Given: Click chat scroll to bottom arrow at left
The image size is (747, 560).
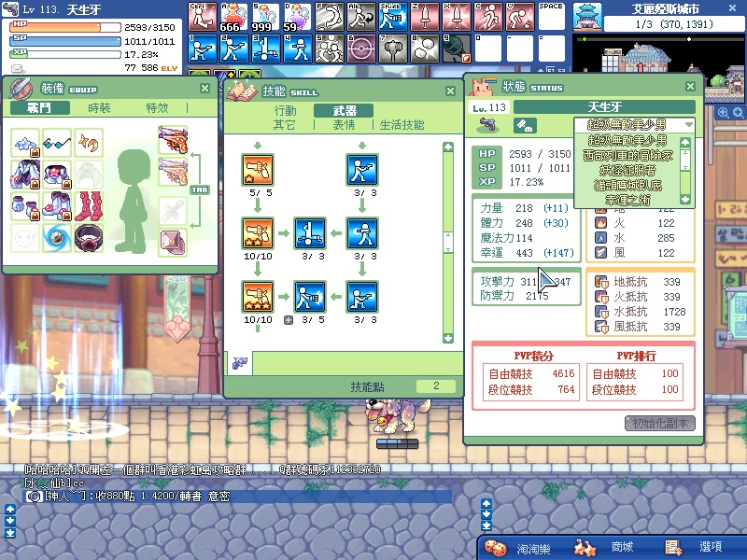Looking at the screenshot, I should pyautogui.click(x=10, y=533).
